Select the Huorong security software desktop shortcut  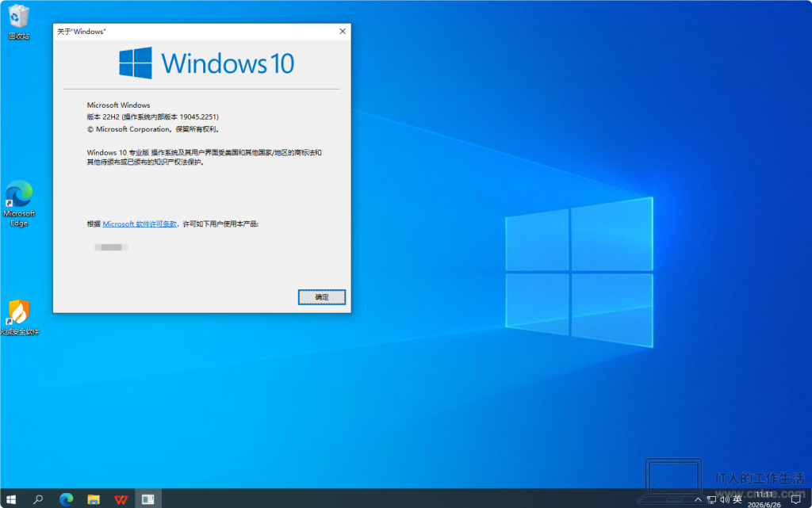[19, 317]
